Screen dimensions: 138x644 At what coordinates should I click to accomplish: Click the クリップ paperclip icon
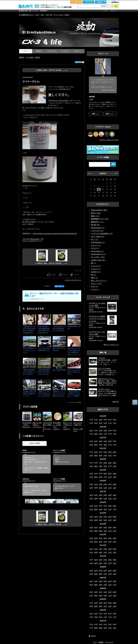tap(71, 274)
